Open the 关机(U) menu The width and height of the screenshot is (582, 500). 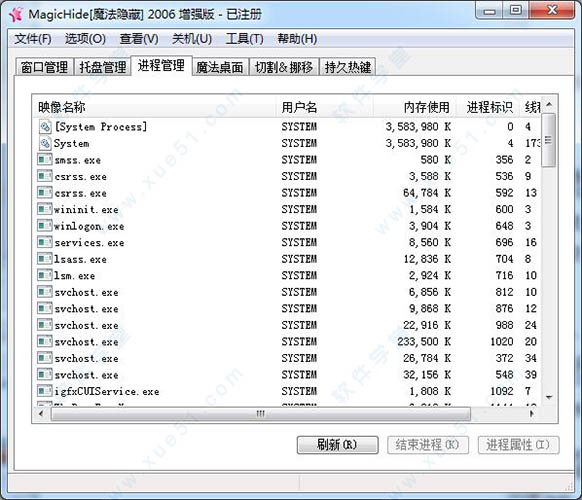click(x=192, y=39)
